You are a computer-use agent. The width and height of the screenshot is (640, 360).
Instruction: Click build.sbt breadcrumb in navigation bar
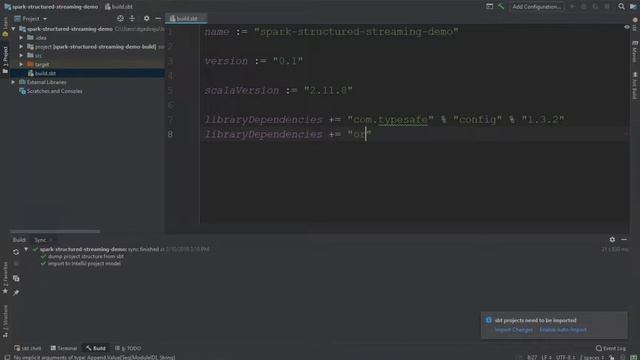coord(118,7)
